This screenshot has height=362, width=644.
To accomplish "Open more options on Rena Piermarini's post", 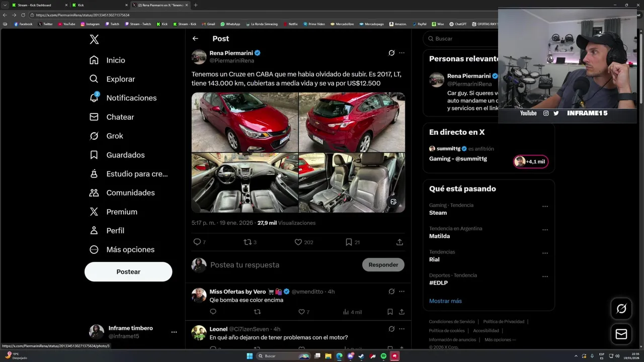I will point(401,53).
